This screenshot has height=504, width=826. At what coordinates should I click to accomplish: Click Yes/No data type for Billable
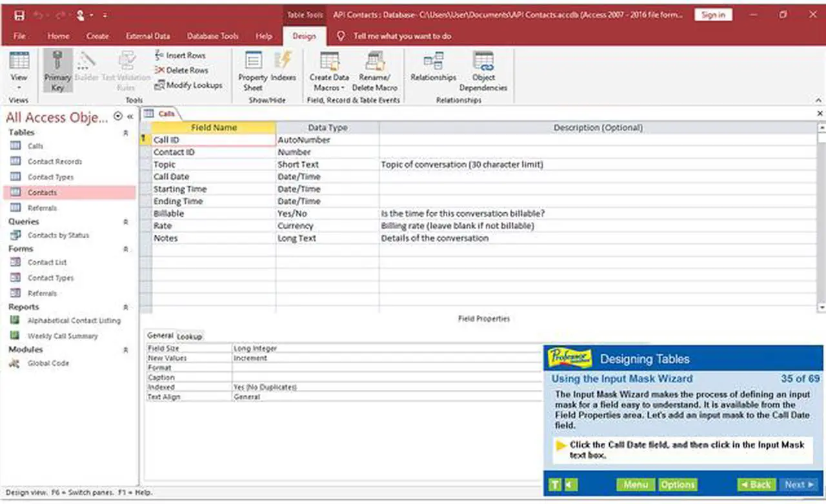(x=327, y=214)
